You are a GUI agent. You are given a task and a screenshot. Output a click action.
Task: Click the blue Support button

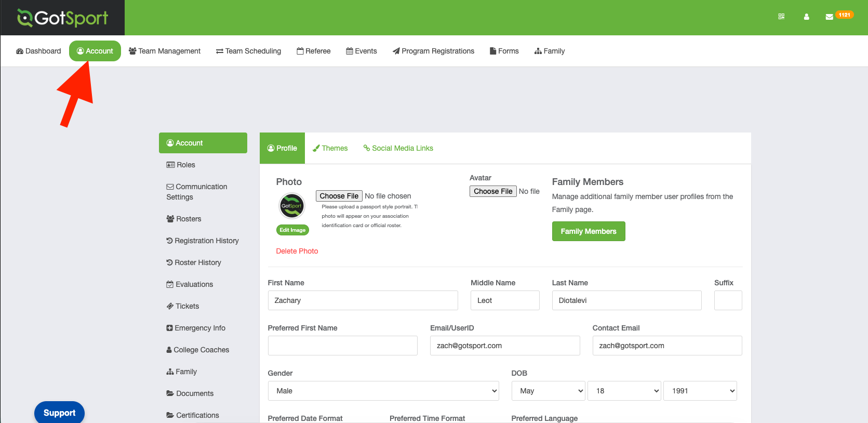[x=59, y=413]
